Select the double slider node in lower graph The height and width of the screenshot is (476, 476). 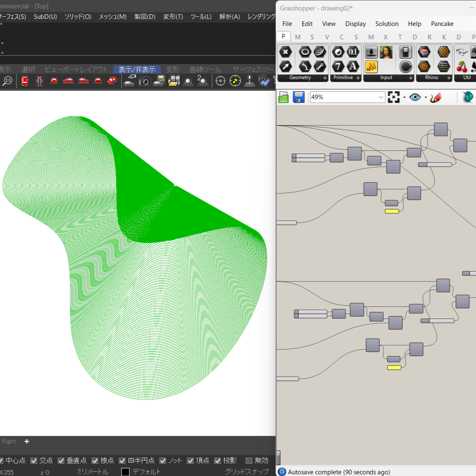coord(311,314)
